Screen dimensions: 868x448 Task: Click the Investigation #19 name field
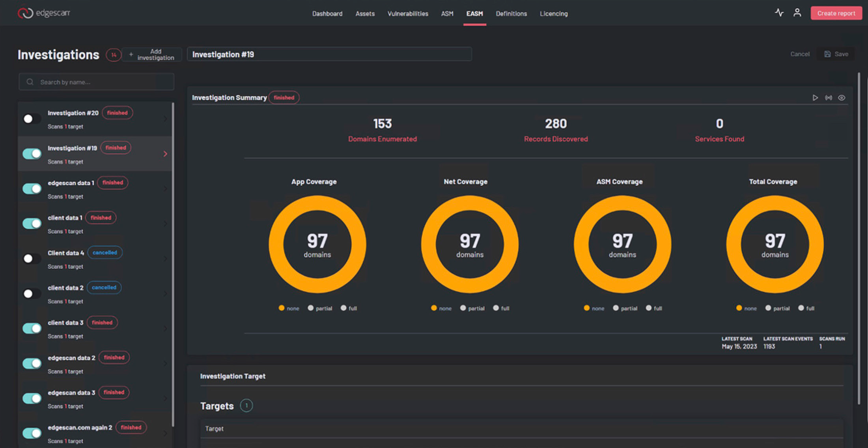click(x=329, y=54)
